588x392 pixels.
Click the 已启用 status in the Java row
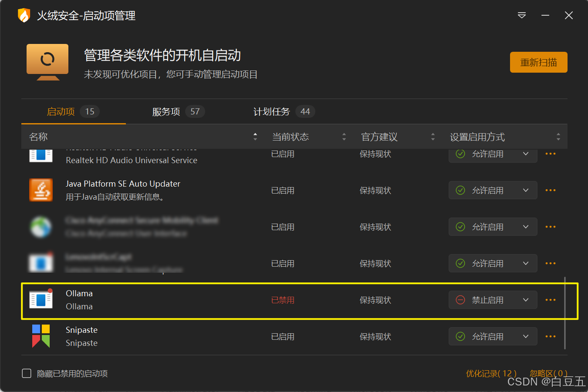pyautogui.click(x=283, y=190)
